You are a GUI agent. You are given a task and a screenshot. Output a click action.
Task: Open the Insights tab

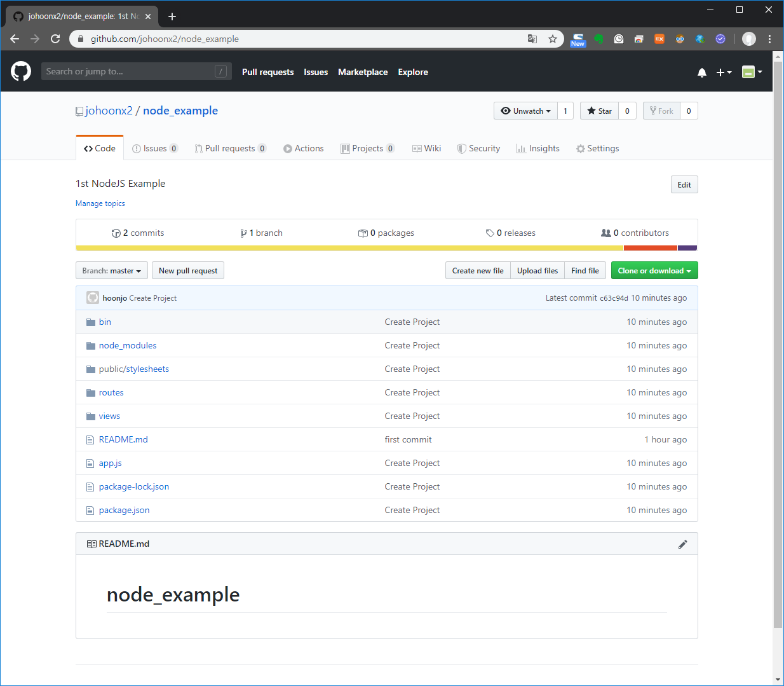[x=538, y=148]
